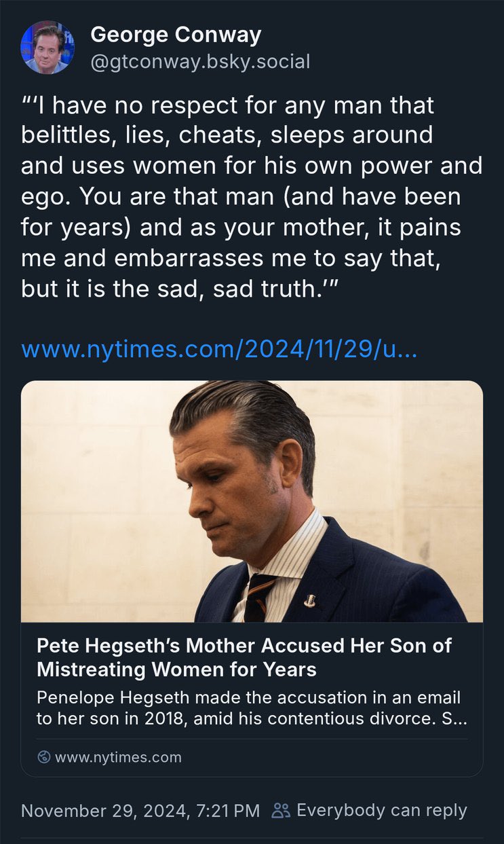This screenshot has width=504, height=844.
Task: Click the Pete Hegseth article headline
Action: click(x=244, y=657)
